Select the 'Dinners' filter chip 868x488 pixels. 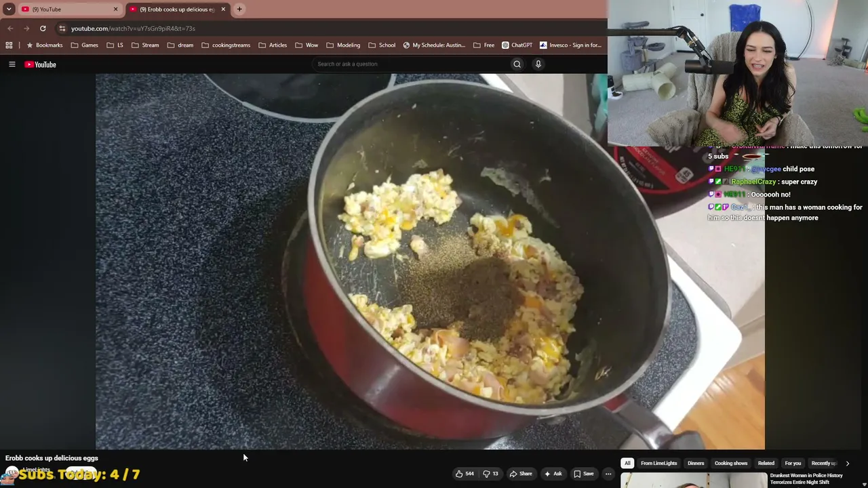pyautogui.click(x=696, y=464)
